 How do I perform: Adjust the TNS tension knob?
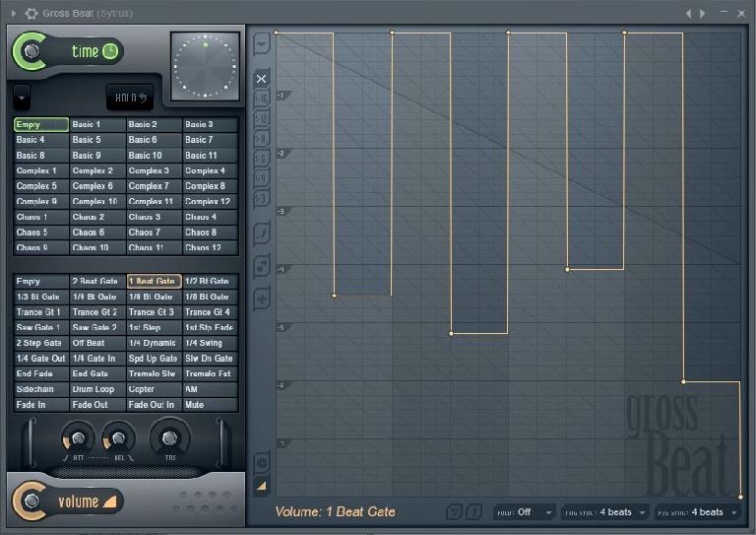point(169,437)
